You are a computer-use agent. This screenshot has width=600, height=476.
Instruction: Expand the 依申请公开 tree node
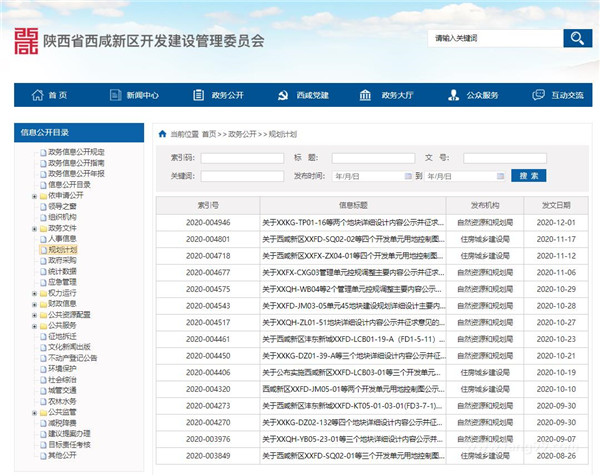point(34,196)
